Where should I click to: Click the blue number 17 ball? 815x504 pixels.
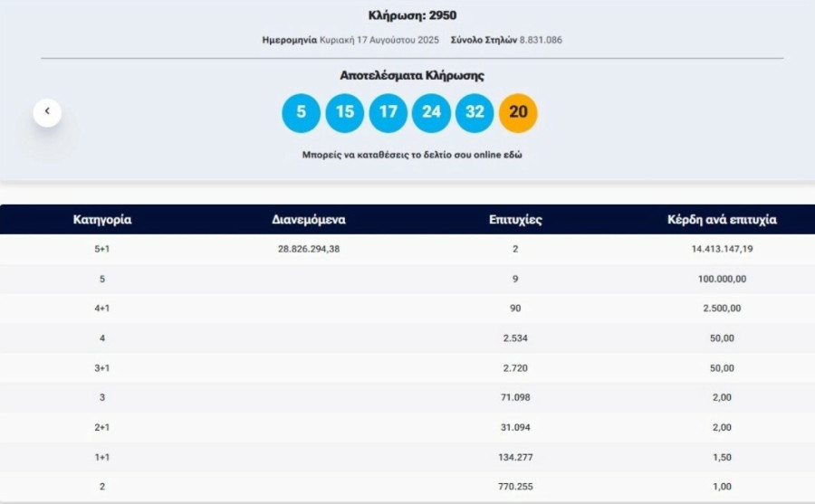(x=388, y=113)
